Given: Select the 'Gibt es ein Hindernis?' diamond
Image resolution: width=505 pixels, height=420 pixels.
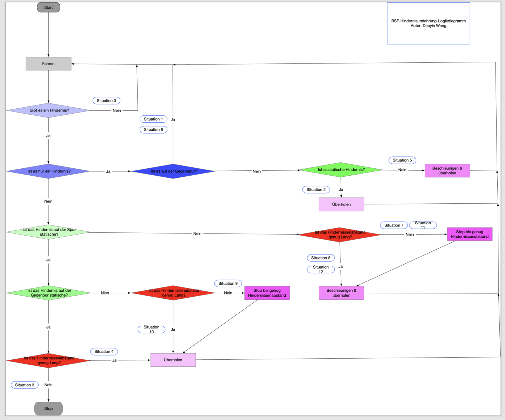Looking at the screenshot, I should (49, 110).
